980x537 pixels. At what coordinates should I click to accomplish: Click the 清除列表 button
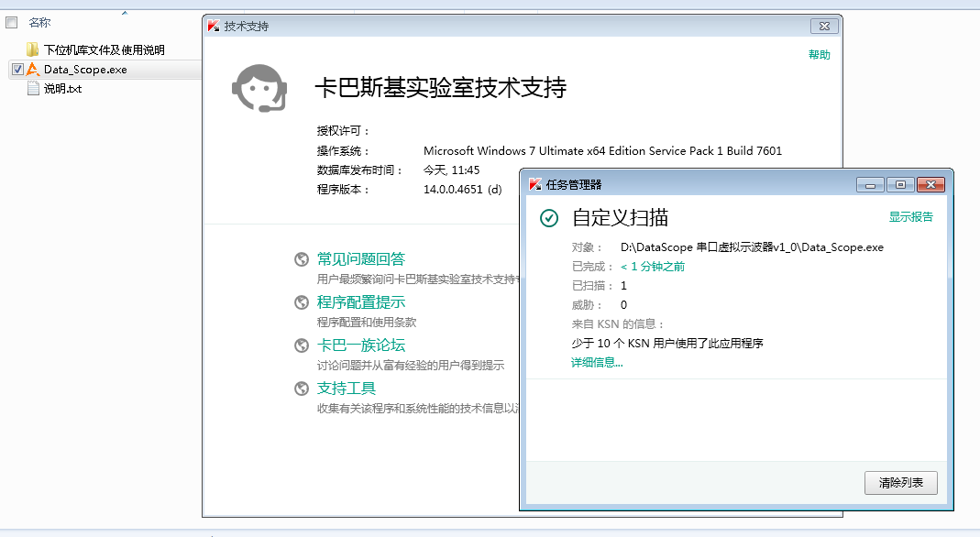pos(900,483)
